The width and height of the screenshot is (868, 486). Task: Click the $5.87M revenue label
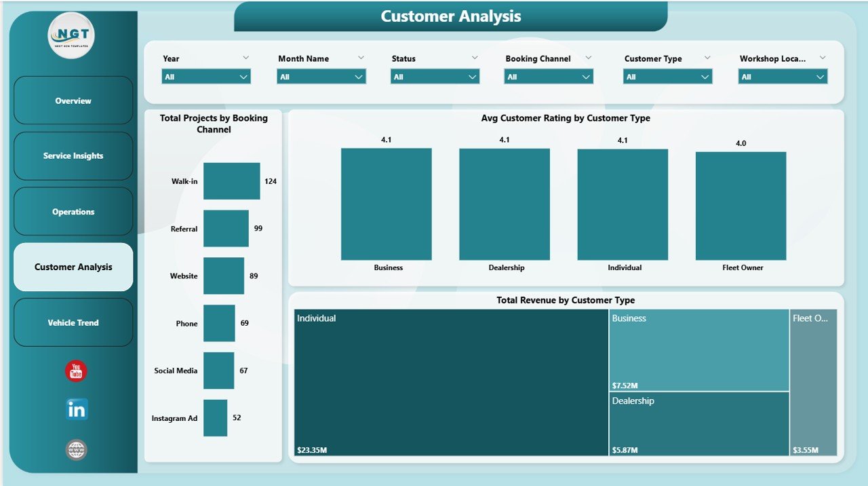click(625, 450)
